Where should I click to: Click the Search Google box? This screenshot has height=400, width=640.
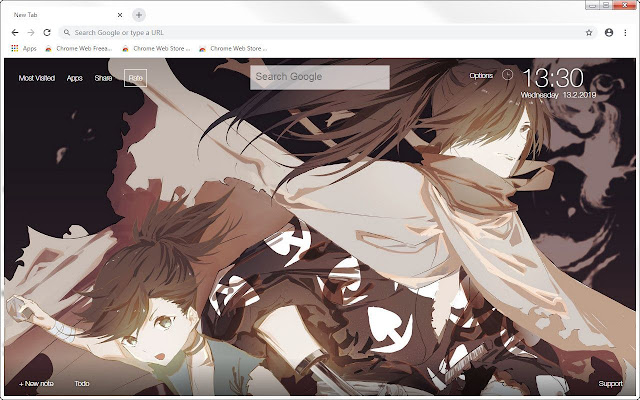pos(320,77)
